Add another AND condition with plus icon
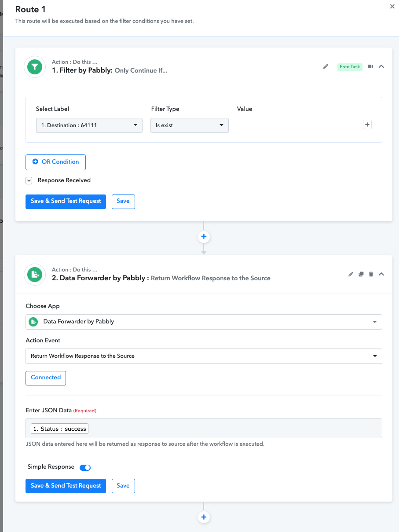The height and width of the screenshot is (532, 399). pos(367,125)
